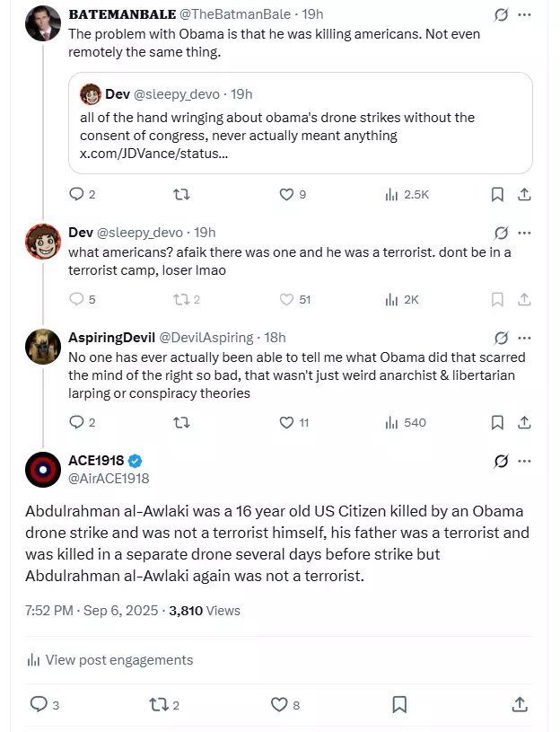Click View post engagements

tap(110, 660)
